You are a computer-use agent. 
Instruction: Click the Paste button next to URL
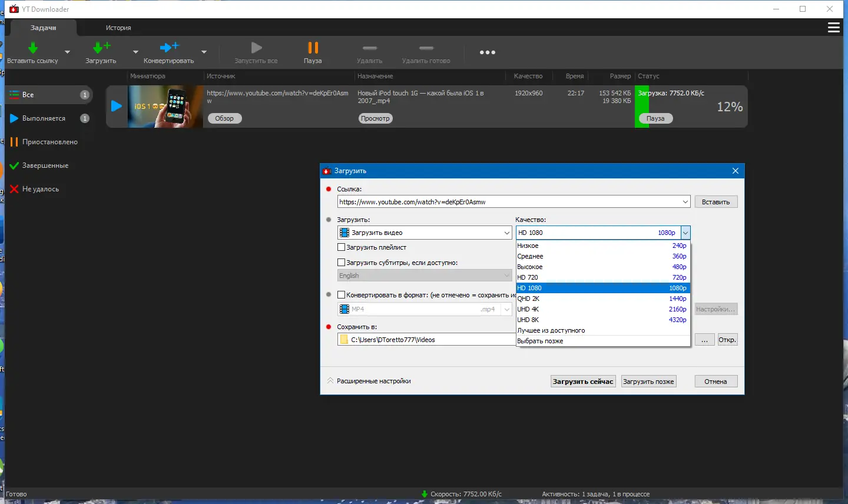(x=715, y=202)
